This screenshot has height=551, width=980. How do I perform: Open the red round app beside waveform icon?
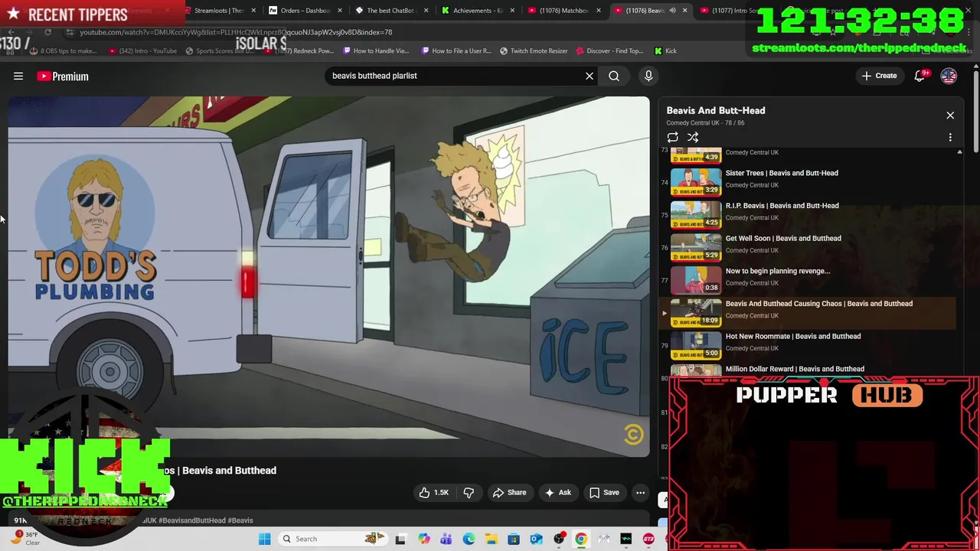coord(648,540)
